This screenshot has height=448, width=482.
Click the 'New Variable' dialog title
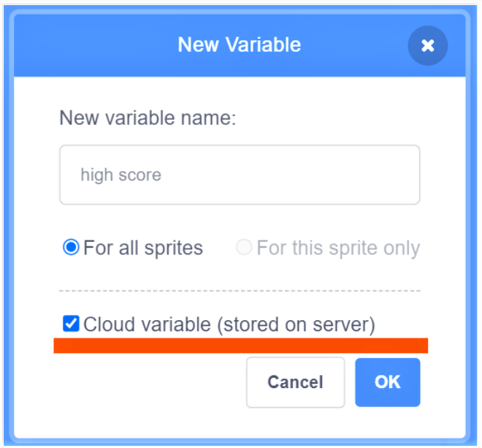[x=240, y=45]
